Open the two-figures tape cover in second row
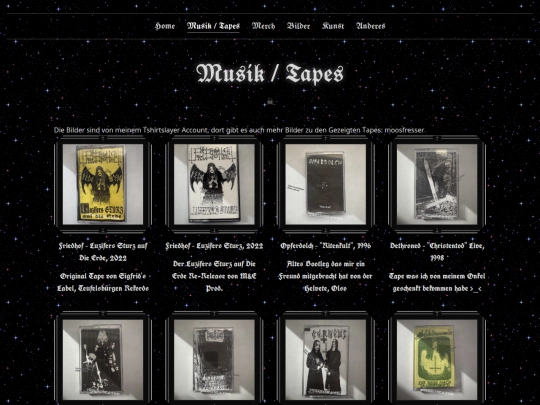 (x=325, y=360)
